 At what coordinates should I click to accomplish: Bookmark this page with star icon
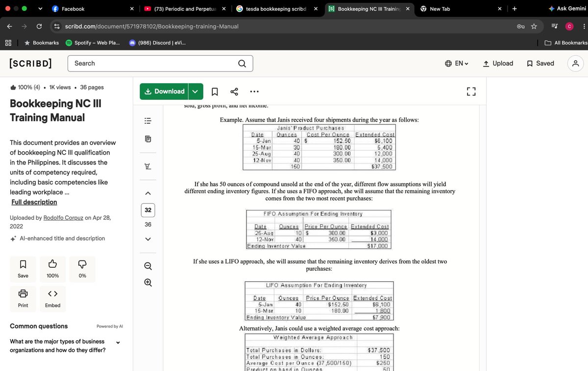pos(534,26)
